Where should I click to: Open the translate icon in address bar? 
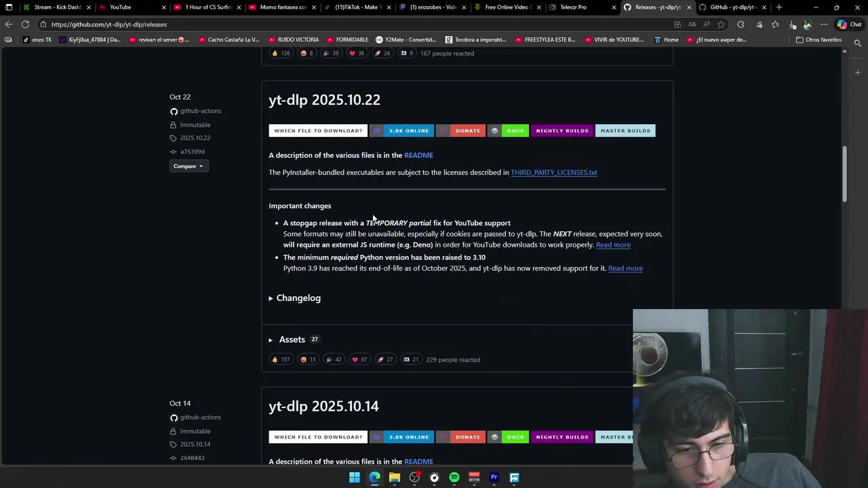pyautogui.click(x=692, y=24)
